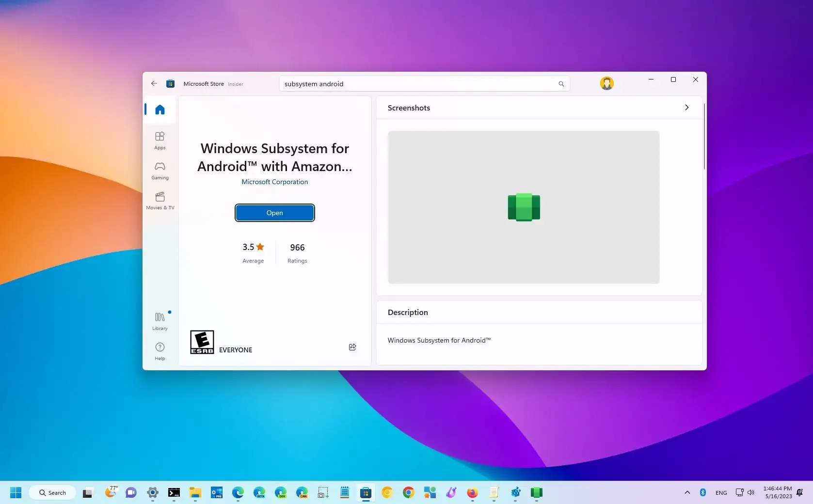
Task: Open the Apps section of the Store
Action: 160,141
